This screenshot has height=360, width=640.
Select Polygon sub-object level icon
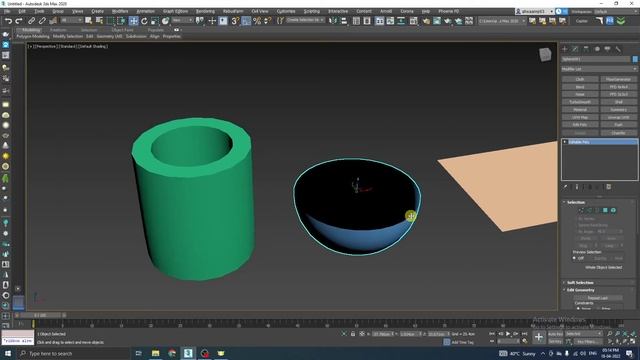[x=605, y=210]
